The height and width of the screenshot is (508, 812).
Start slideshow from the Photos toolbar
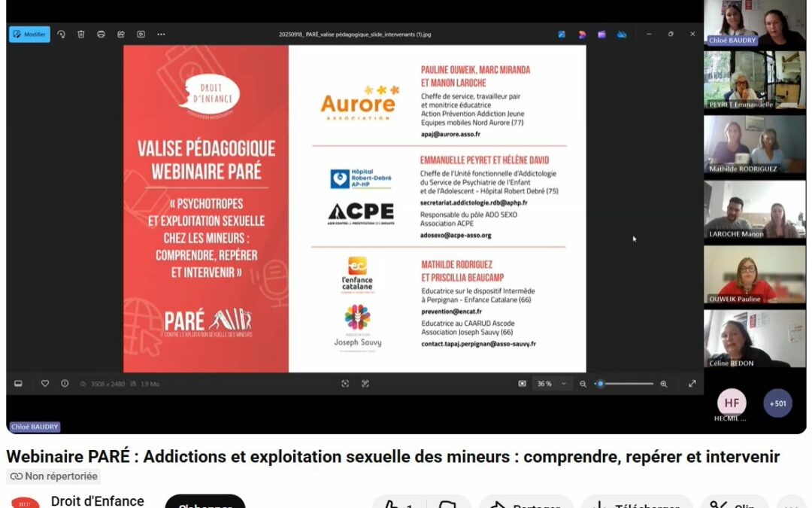pyautogui.click(x=141, y=34)
